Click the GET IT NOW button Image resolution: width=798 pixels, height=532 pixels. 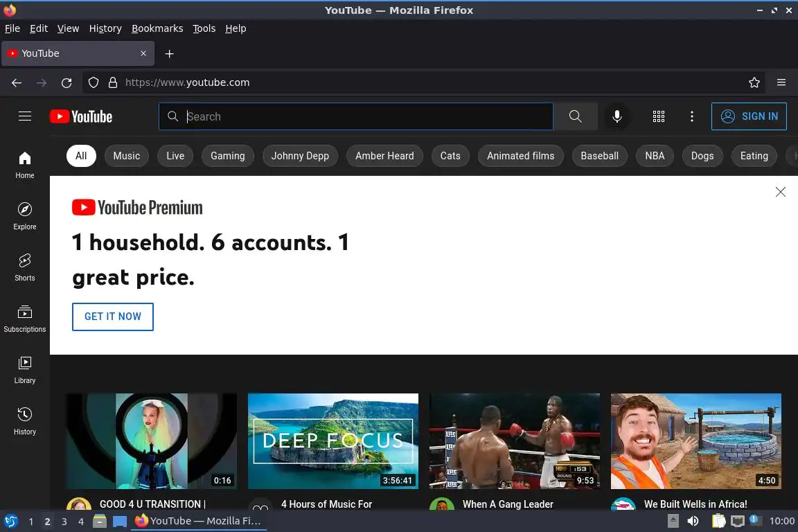(112, 317)
